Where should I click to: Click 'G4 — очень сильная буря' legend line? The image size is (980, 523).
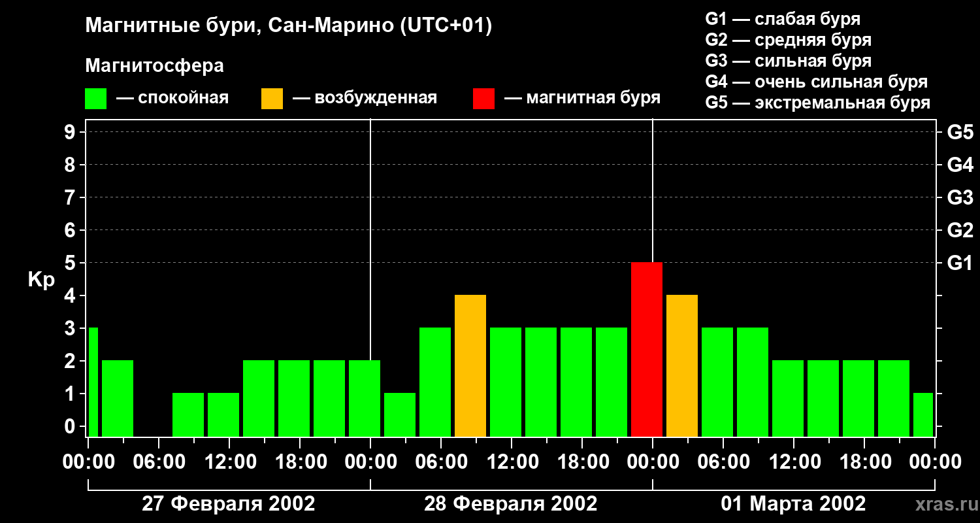tap(816, 82)
